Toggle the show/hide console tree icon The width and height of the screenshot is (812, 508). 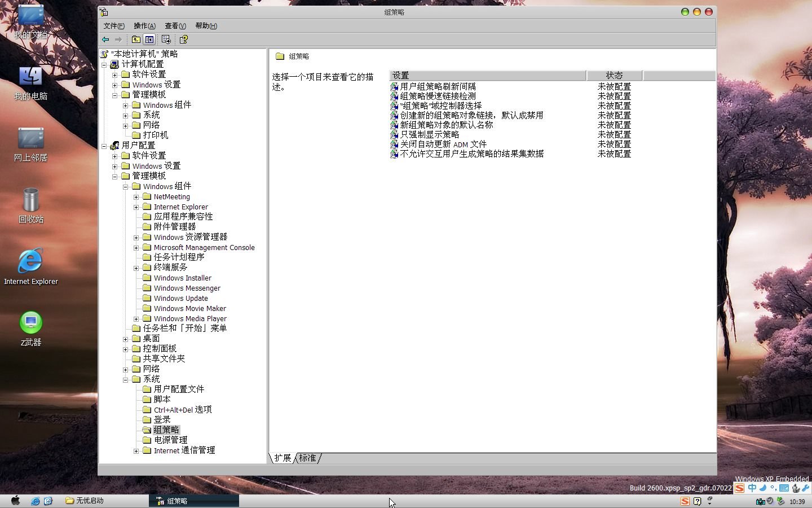click(x=149, y=40)
